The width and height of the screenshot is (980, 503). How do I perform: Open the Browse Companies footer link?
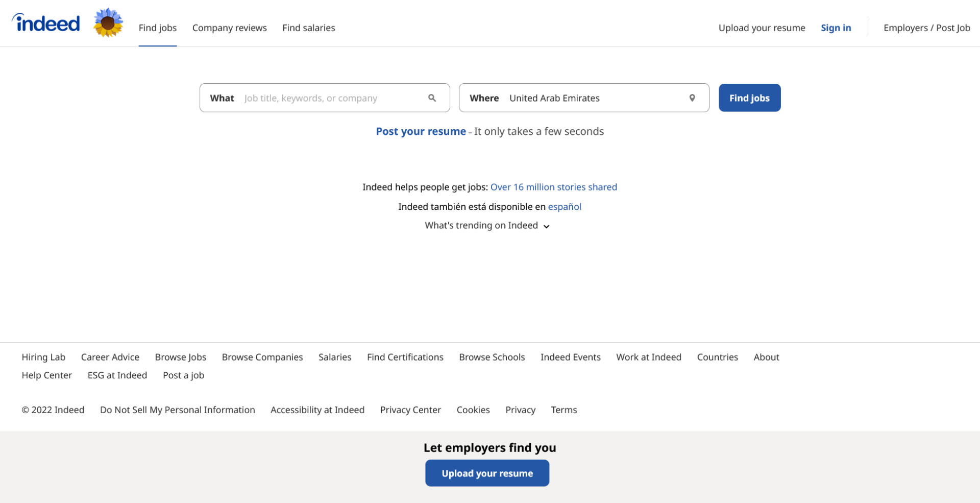[262, 357]
